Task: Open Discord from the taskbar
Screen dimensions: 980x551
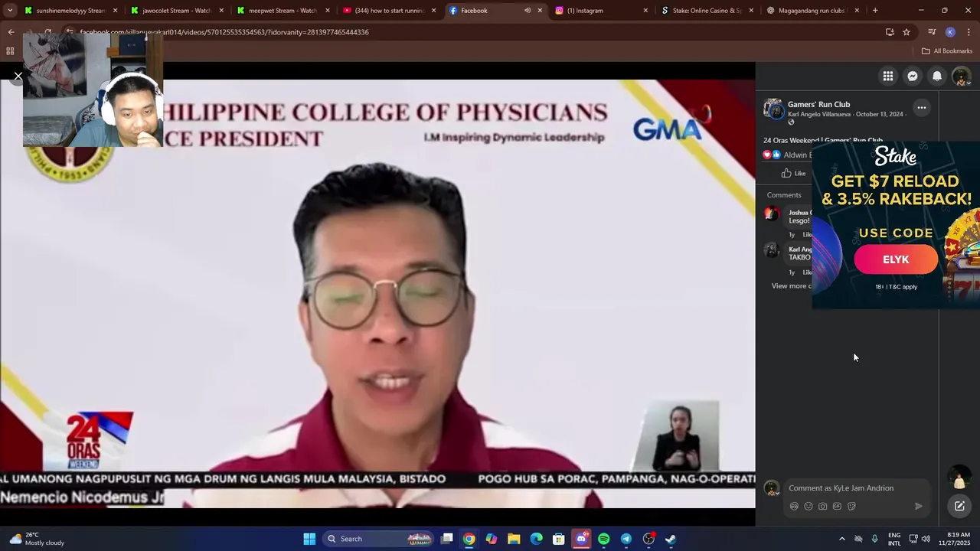Action: (582, 539)
